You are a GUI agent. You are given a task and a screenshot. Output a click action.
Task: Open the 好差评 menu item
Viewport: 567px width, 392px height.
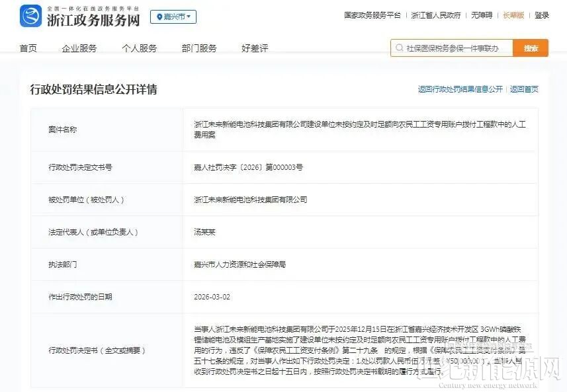(x=255, y=48)
